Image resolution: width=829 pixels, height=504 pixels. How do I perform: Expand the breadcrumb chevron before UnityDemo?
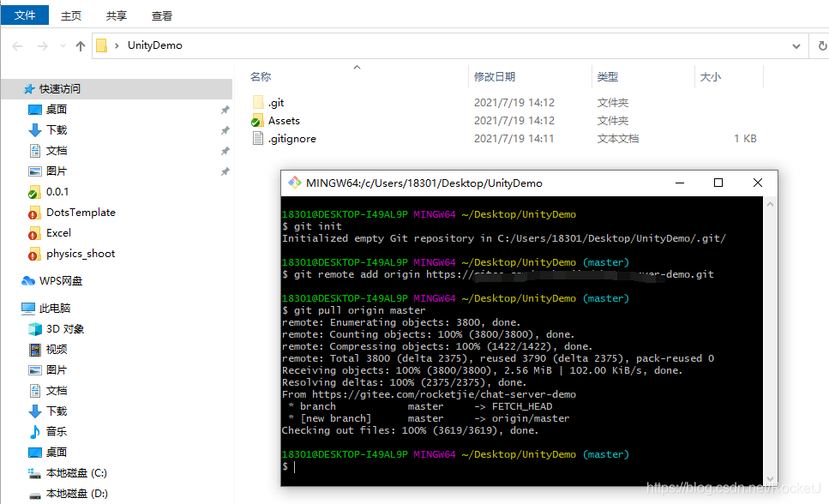pos(117,45)
